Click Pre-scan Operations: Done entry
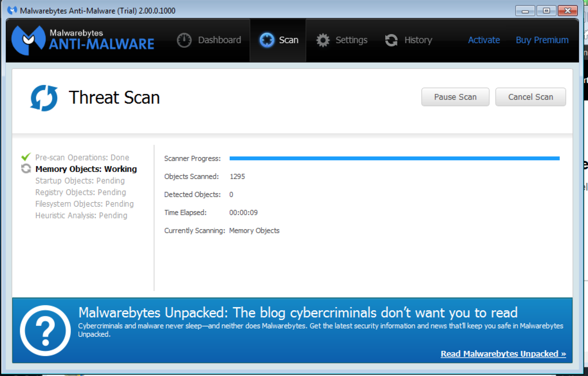Screen dimensions: 588x376 (82, 157)
